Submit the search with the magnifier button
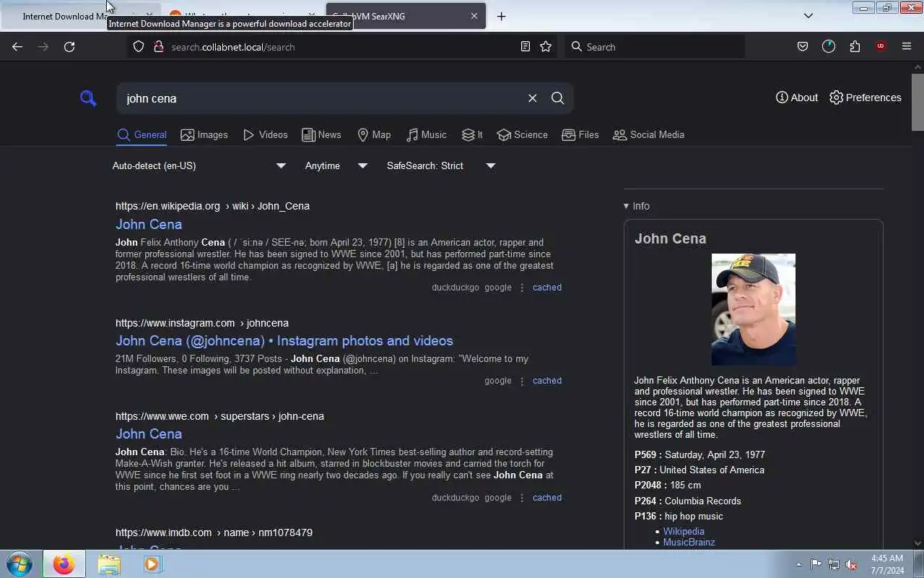Viewport: 924px width, 578px height. pos(557,98)
